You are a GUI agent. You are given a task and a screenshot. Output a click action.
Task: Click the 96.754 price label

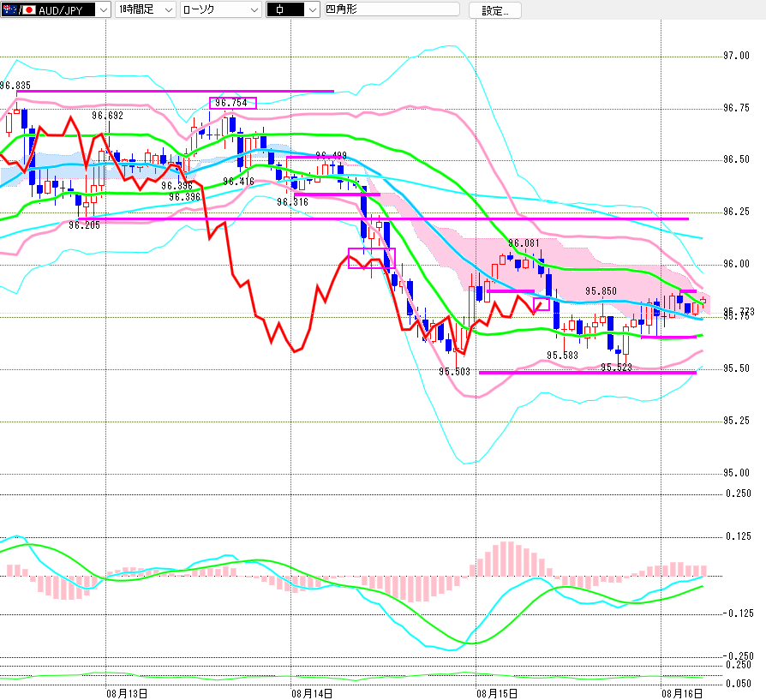[231, 103]
